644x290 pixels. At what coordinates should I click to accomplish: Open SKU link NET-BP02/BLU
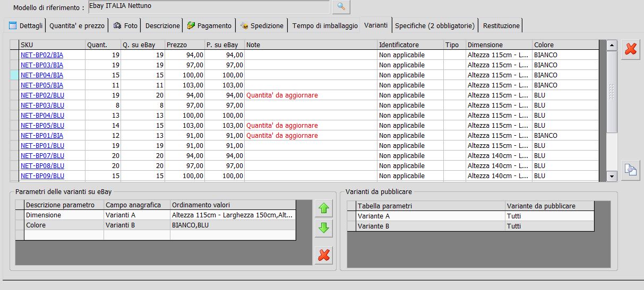tap(42, 95)
